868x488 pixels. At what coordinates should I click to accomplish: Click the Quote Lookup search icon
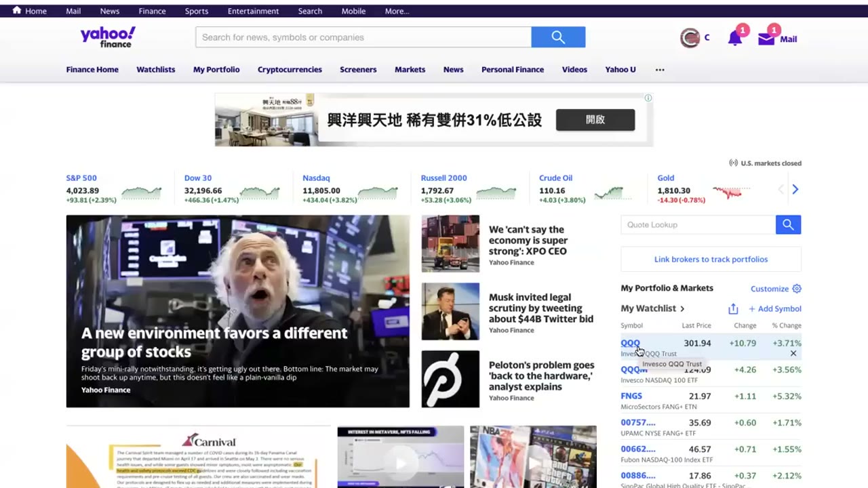(x=788, y=224)
